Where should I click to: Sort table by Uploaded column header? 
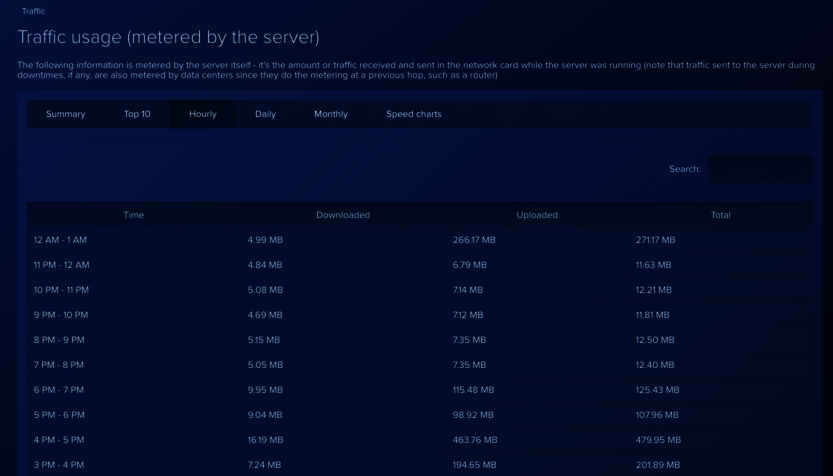(x=537, y=215)
